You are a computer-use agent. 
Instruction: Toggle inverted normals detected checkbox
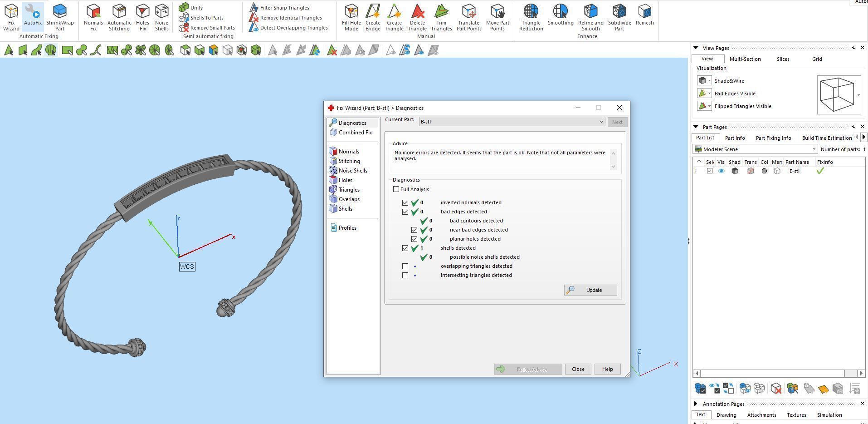(405, 203)
